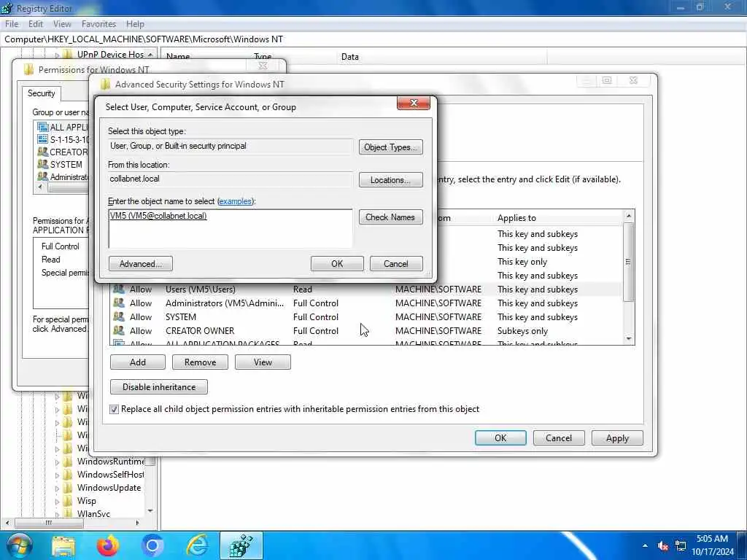Click folder icon in Advanced Security Settings title
The image size is (747, 560).
tap(105, 85)
